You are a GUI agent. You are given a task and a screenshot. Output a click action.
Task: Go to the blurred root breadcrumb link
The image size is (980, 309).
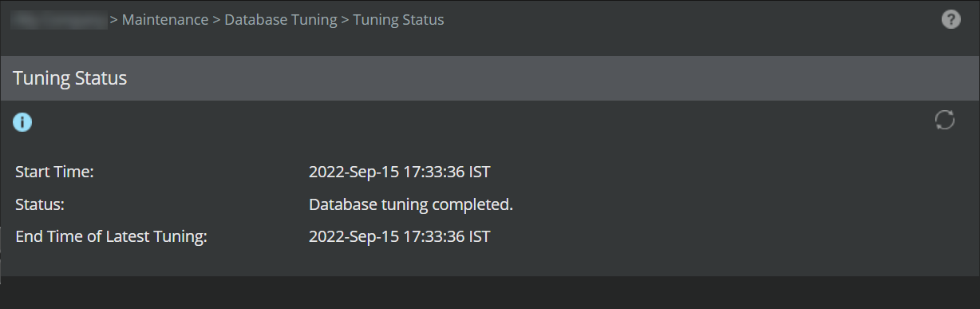59,20
